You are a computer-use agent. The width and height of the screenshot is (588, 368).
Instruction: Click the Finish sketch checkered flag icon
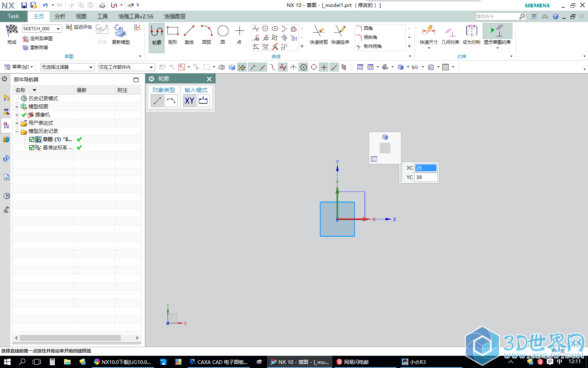12,31
